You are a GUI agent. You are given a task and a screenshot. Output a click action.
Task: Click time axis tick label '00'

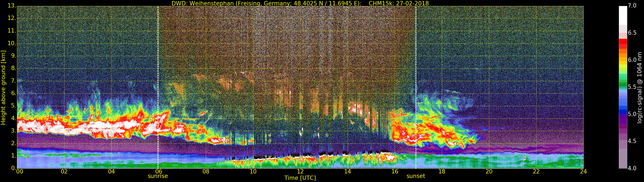pos(20,172)
